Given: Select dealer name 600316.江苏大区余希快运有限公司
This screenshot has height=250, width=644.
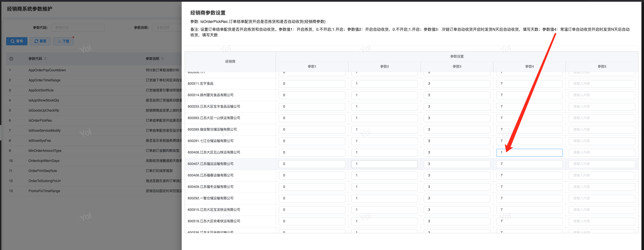Looking at the screenshot, I should [x=214, y=221].
